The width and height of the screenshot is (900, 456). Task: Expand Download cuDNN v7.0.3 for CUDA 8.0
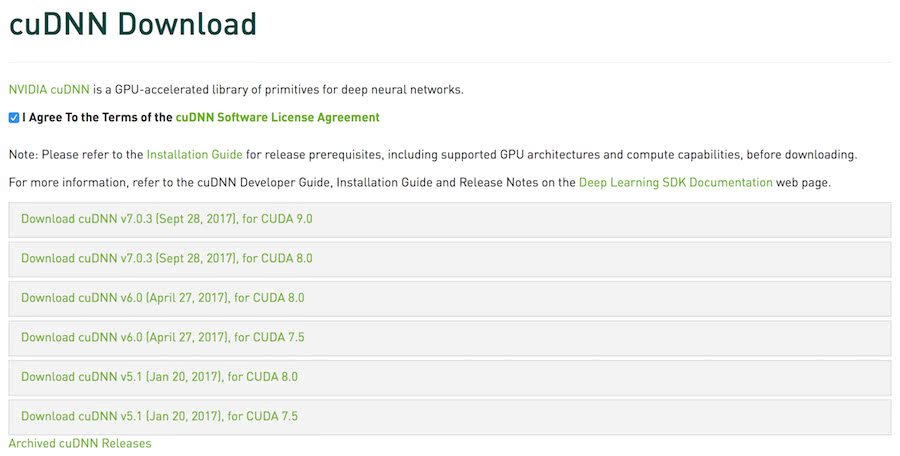pyautogui.click(x=167, y=258)
